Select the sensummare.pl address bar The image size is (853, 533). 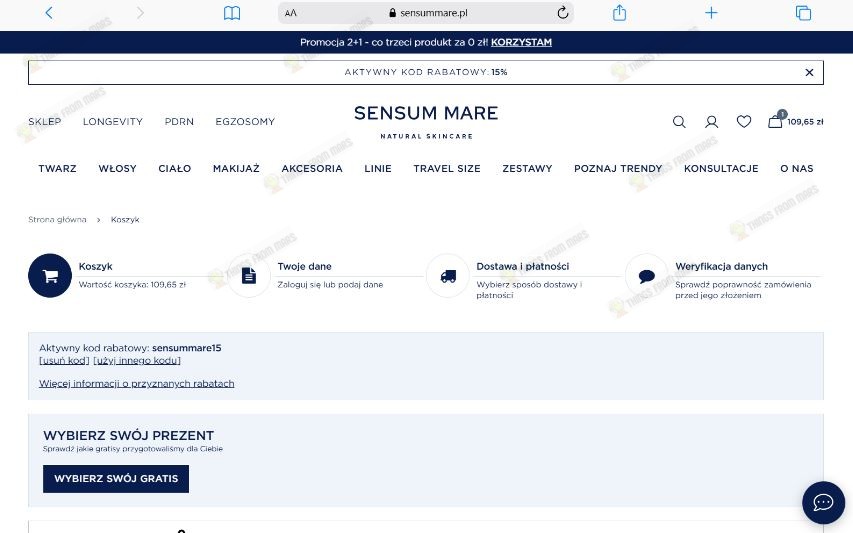coord(425,13)
